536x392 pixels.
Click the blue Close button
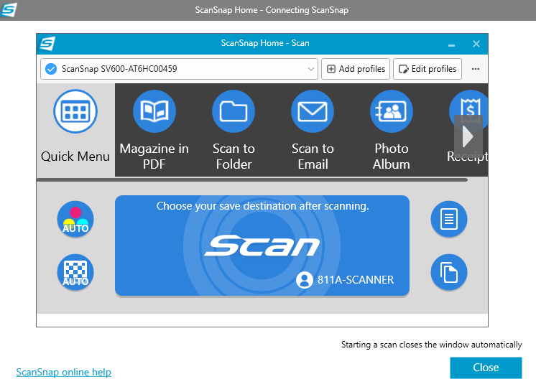tap(486, 368)
